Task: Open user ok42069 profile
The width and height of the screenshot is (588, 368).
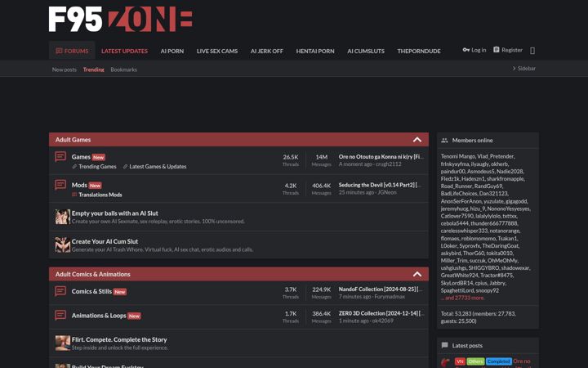Action: (x=382, y=321)
